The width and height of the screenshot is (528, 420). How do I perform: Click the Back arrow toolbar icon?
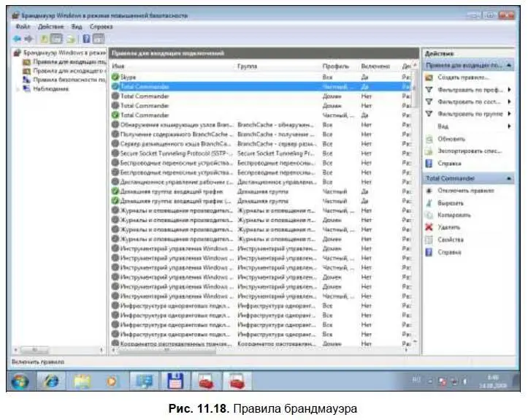point(17,39)
